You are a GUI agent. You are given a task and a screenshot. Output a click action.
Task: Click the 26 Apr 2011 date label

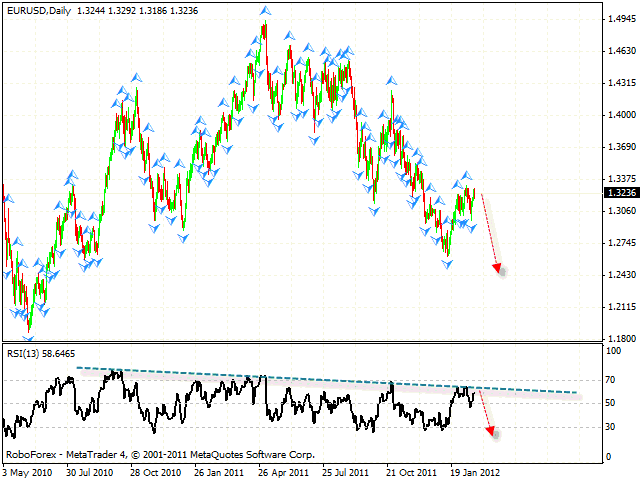point(280,470)
